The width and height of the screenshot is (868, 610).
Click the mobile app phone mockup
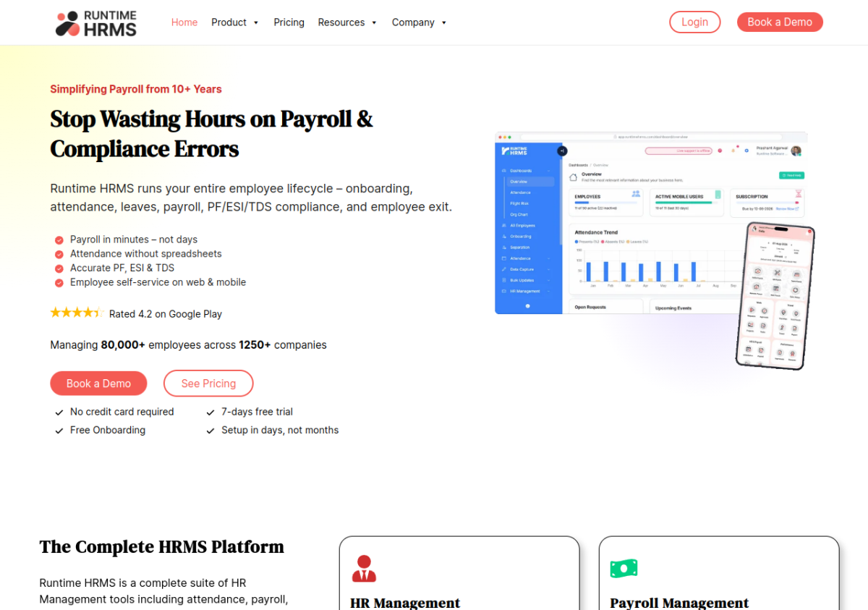(x=775, y=295)
